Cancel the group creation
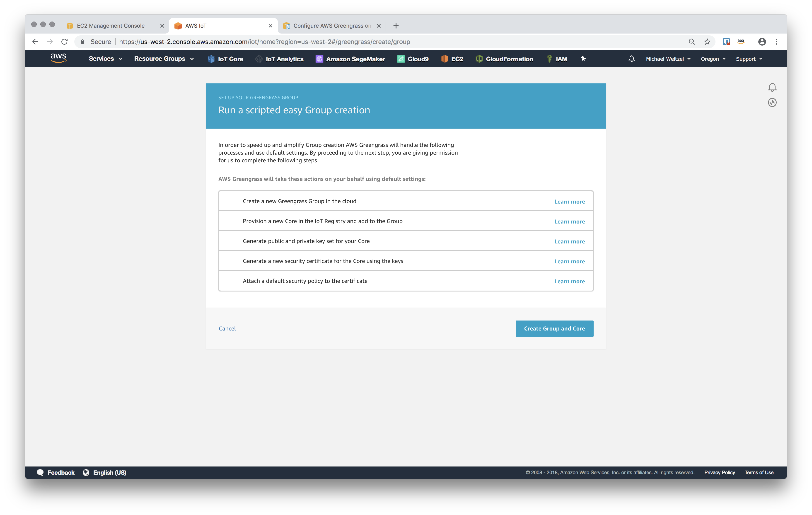This screenshot has width=812, height=515. 227,328
